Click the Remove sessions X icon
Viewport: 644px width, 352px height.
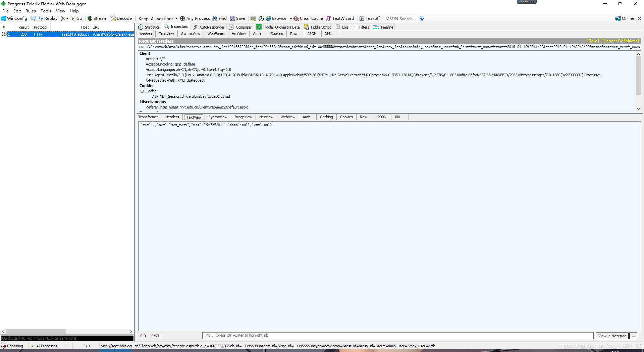[63, 18]
